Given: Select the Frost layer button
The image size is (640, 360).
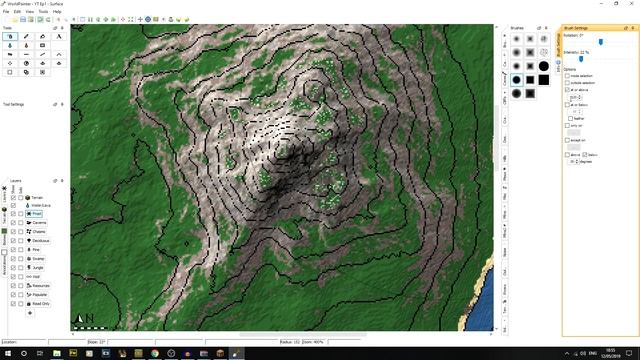Looking at the screenshot, I should click(34, 214).
